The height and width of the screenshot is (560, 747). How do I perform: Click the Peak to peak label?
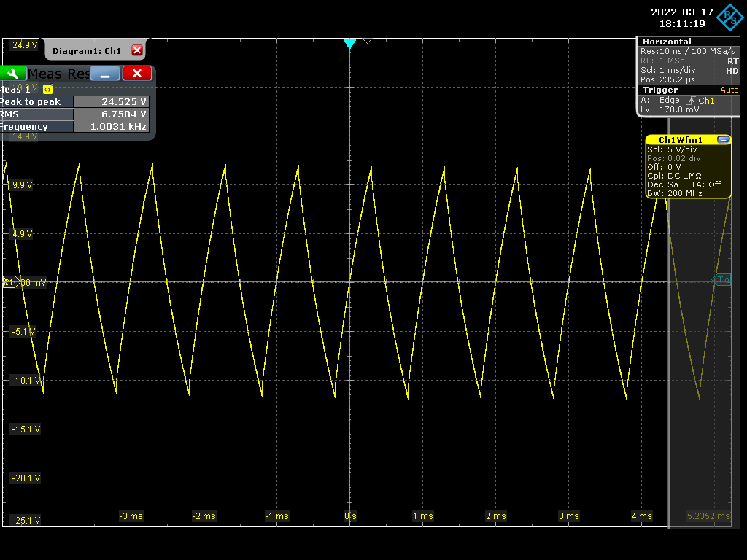pyautogui.click(x=31, y=101)
